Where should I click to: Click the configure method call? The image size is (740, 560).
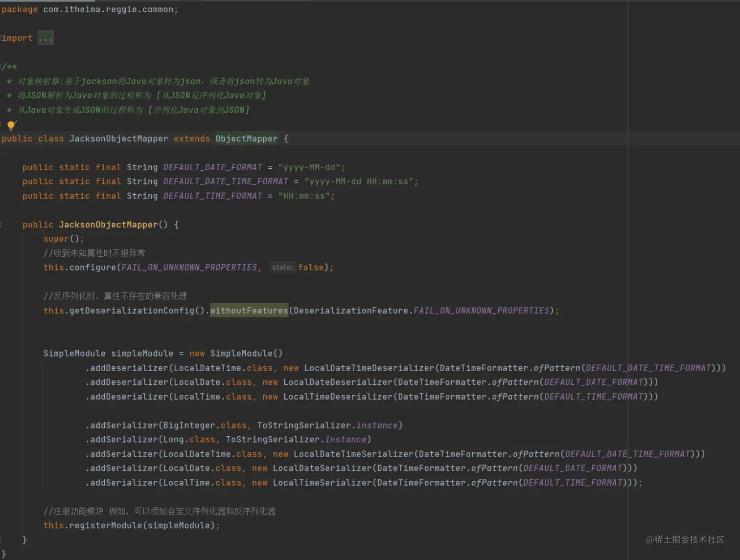92,268
